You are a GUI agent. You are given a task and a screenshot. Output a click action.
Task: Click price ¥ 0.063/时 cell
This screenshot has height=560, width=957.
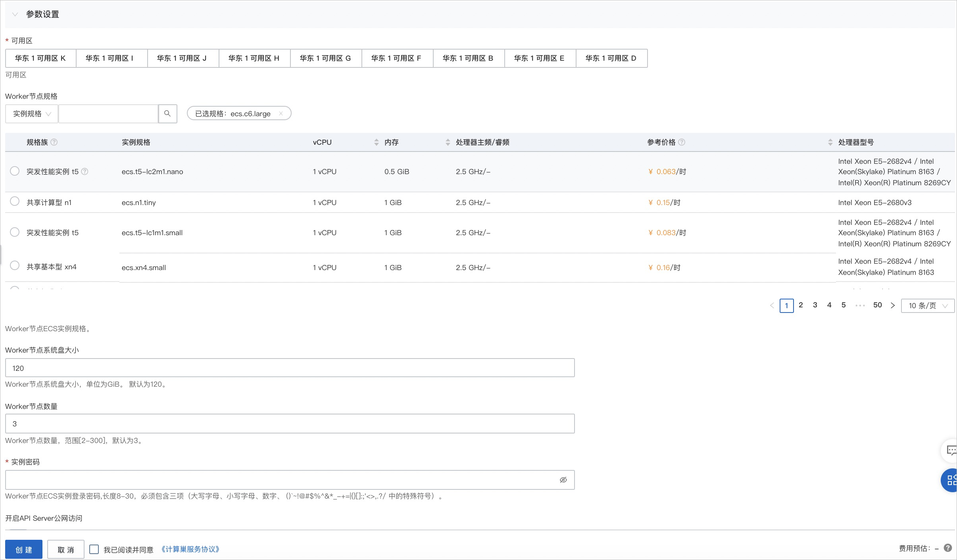pos(667,172)
